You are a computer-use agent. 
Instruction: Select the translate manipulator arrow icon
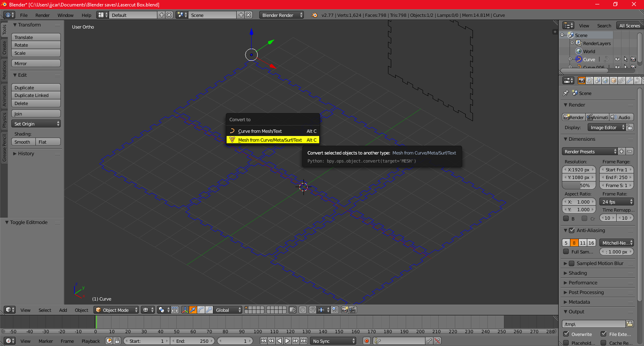point(193,310)
